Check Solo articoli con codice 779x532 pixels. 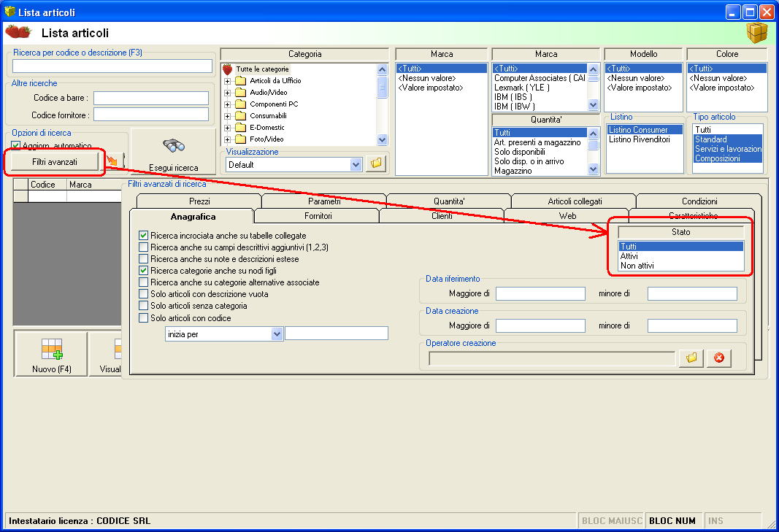click(144, 318)
